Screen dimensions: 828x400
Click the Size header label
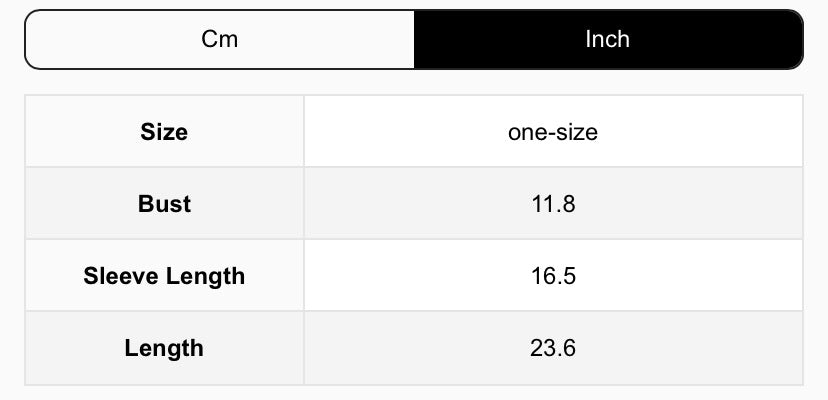click(x=164, y=132)
